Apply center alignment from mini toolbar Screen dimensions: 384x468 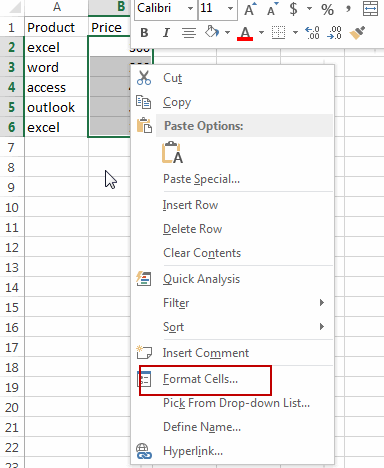point(189,33)
